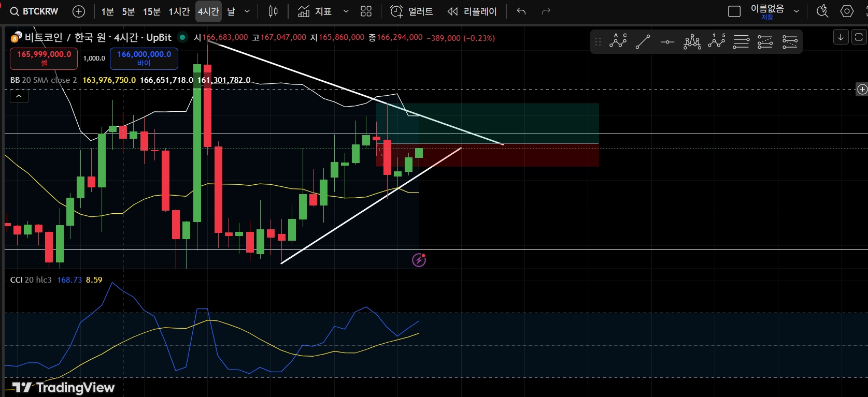
Task: Click the CCI smoothing value 8.59
Action: [x=94, y=280]
